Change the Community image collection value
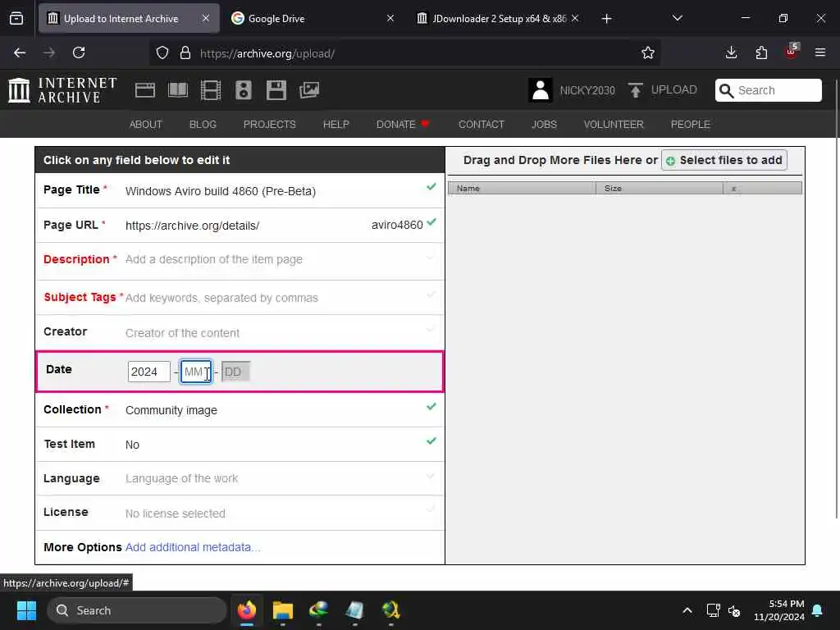The image size is (840, 630). click(x=171, y=410)
